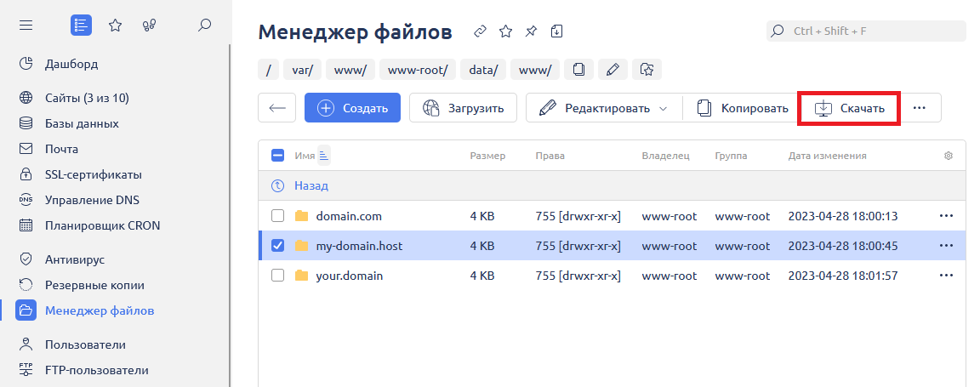Sort by the Дата изменения column header
Viewport: 980px width, 387px height.
tap(827, 156)
